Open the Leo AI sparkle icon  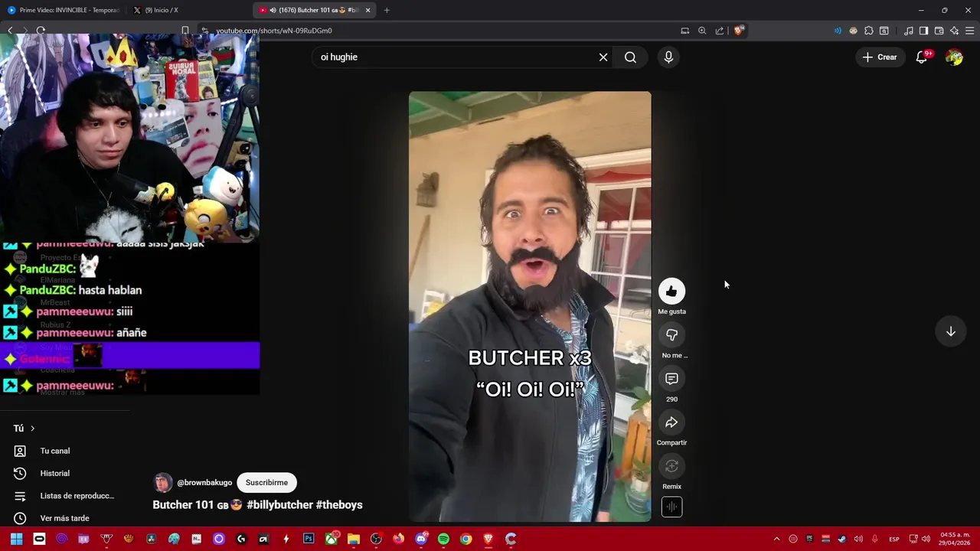(954, 31)
